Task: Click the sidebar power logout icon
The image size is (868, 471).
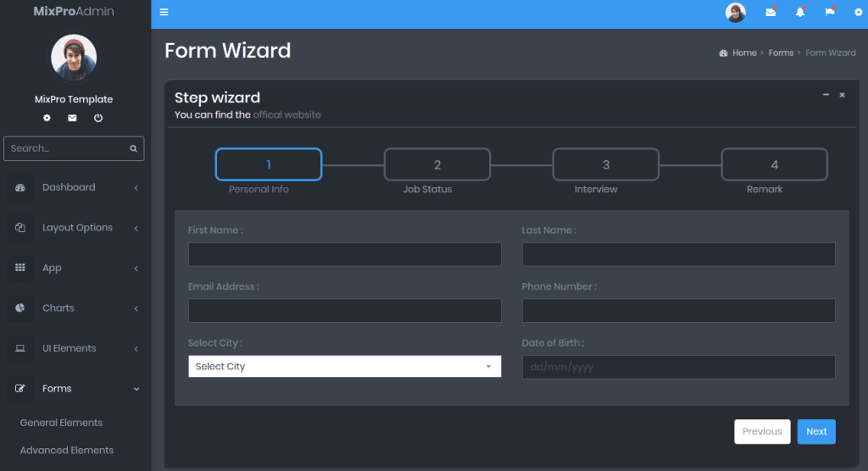Action: tap(98, 118)
